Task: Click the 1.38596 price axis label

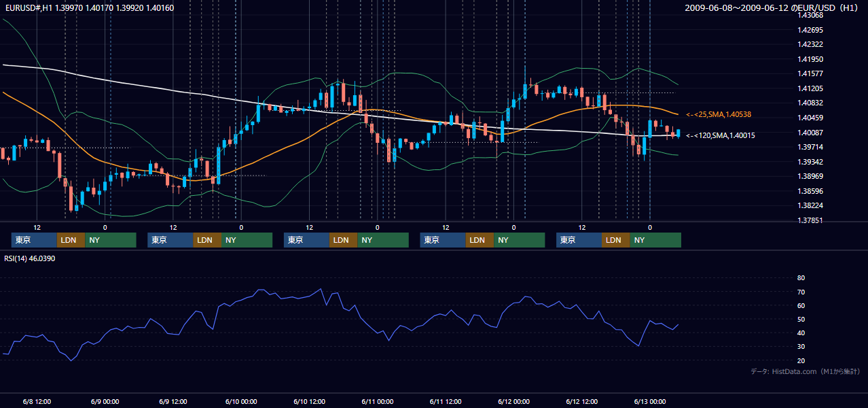Action: [810, 191]
